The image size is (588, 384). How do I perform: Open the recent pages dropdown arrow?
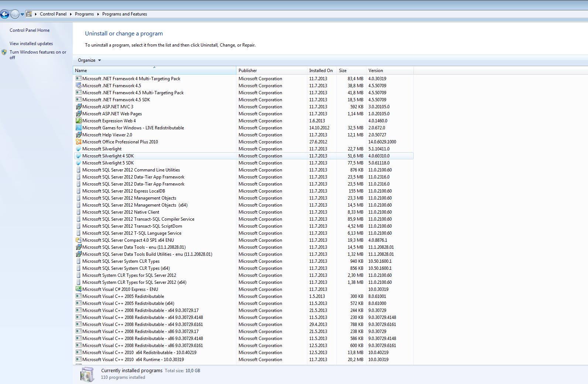tap(23, 14)
